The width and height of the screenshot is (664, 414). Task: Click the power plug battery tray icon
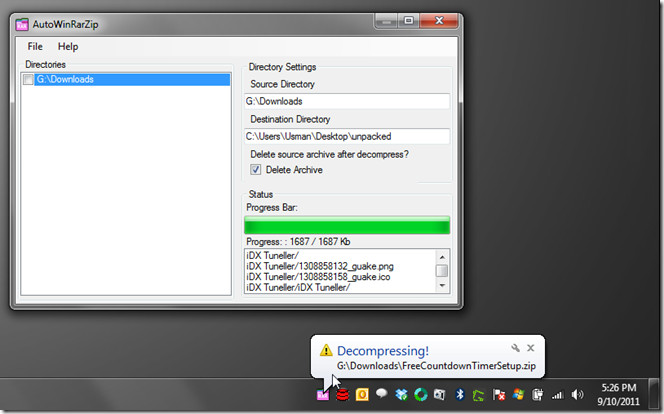pos(537,395)
